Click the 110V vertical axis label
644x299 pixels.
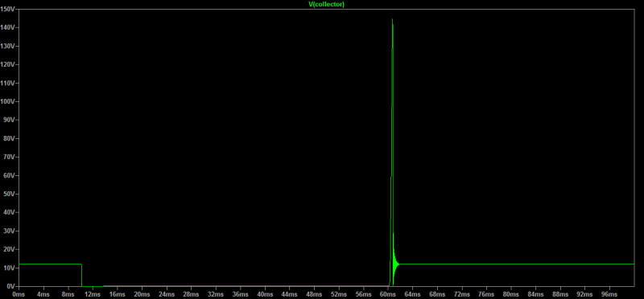pos(8,83)
